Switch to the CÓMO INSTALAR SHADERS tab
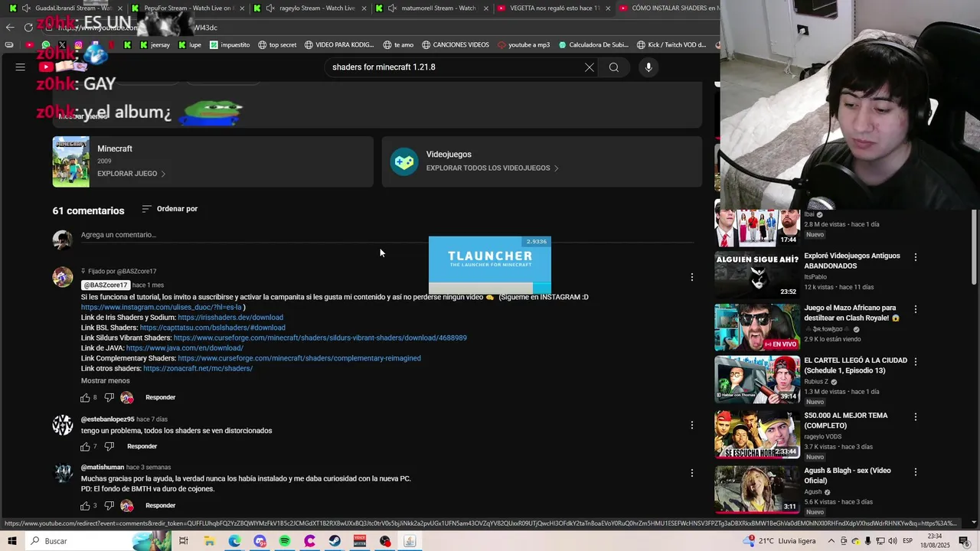The width and height of the screenshot is (980, 551). pos(668,8)
